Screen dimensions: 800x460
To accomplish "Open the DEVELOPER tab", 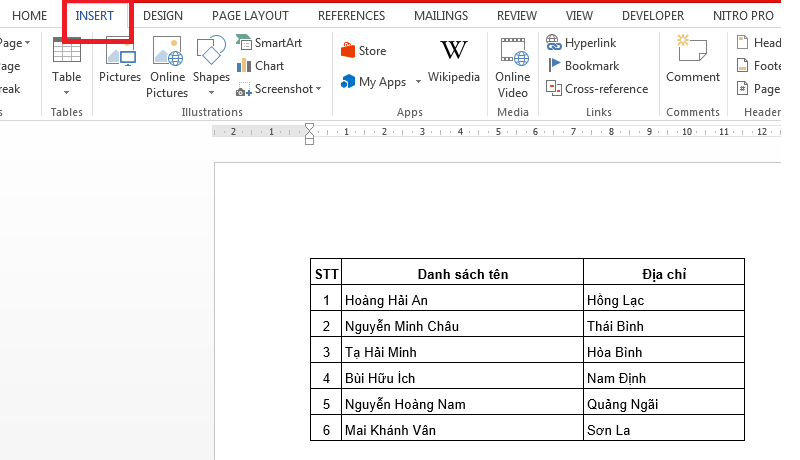I will pyautogui.click(x=653, y=16).
